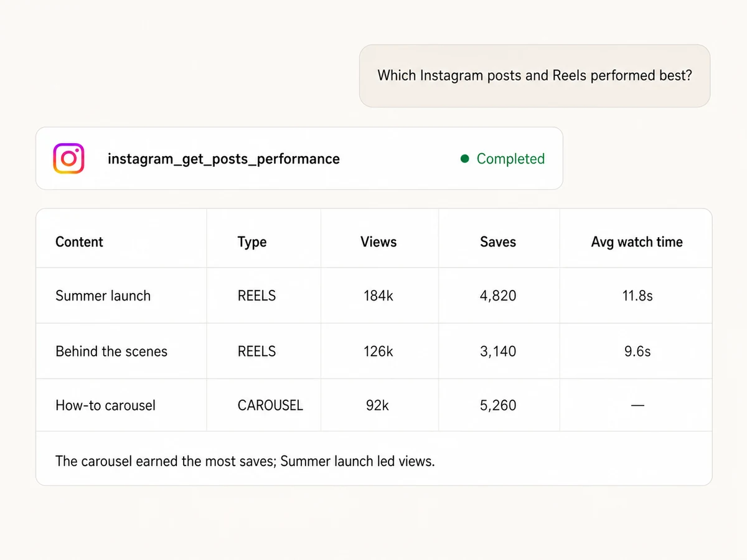The height and width of the screenshot is (560, 747).
Task: Select the Summer launch row title
Action: (x=103, y=296)
